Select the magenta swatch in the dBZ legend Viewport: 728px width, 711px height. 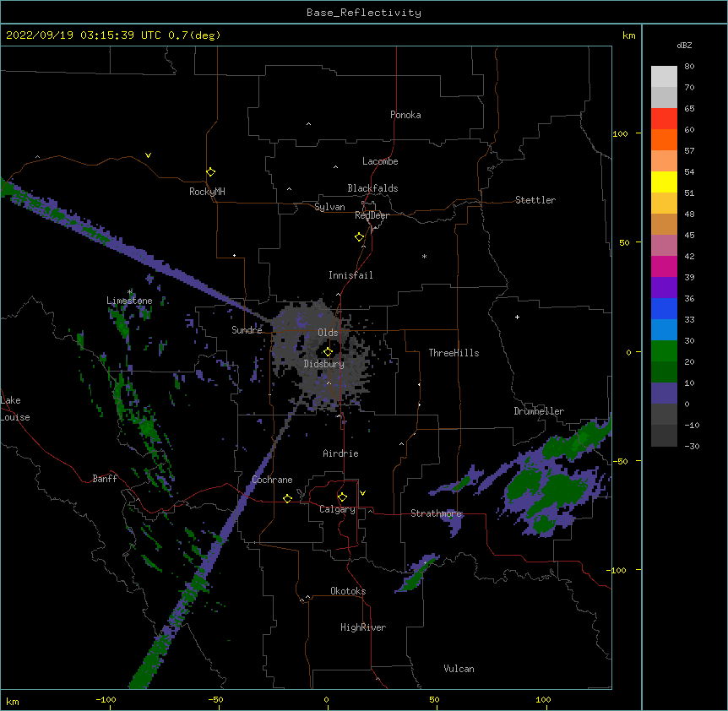click(x=664, y=266)
